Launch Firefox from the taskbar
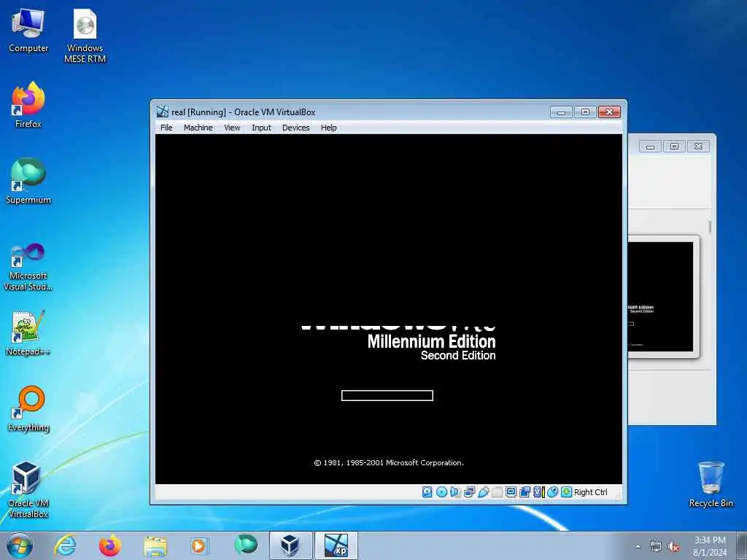This screenshot has width=747, height=560. tap(110, 545)
